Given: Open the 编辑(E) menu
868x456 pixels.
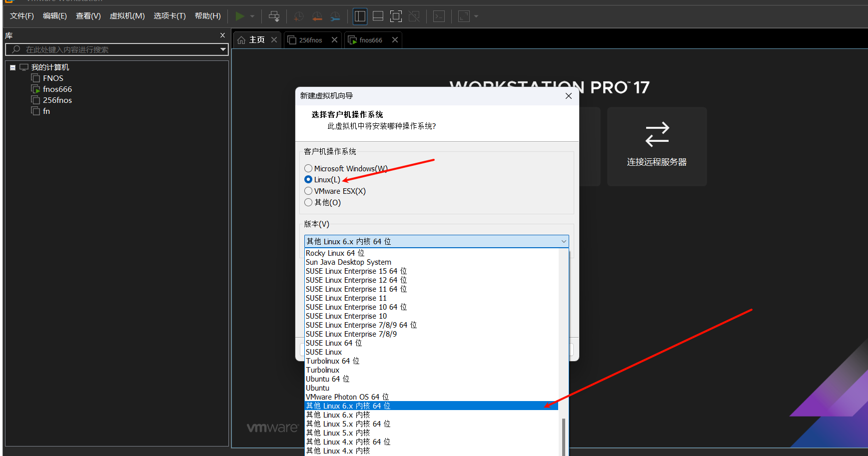Looking at the screenshot, I should point(55,16).
